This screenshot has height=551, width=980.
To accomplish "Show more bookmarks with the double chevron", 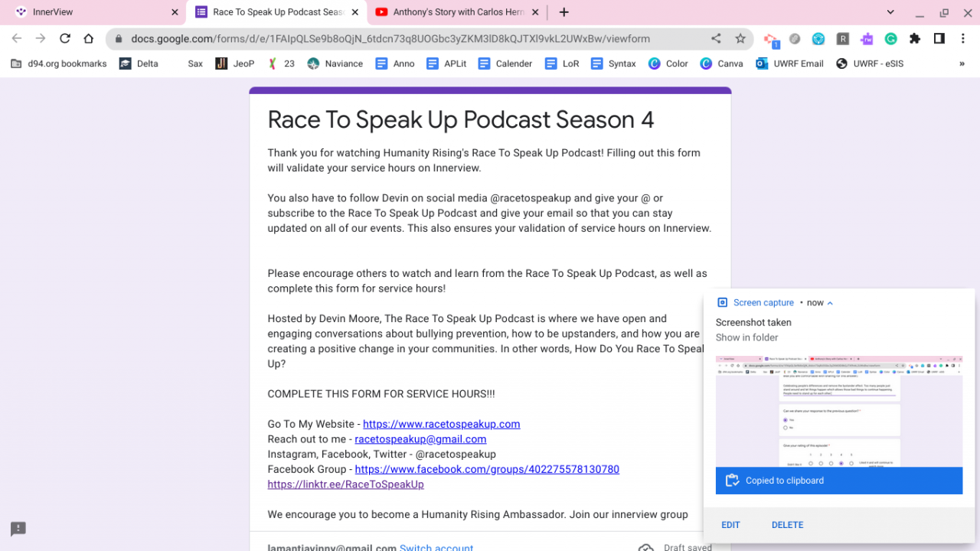I will tap(962, 64).
